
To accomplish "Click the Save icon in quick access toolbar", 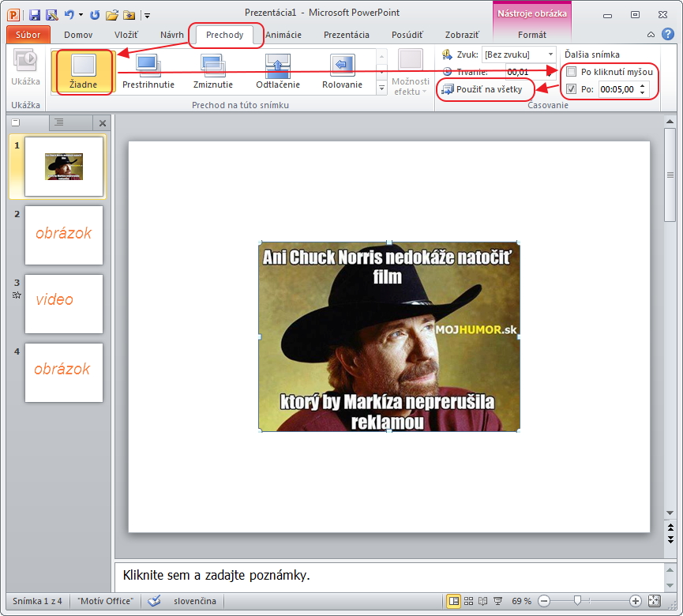I will (35, 14).
